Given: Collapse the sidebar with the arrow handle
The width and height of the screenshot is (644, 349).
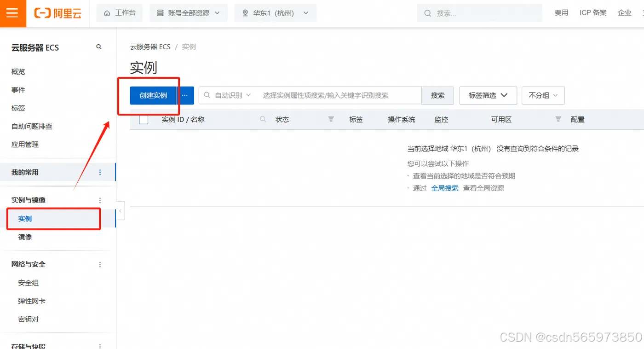Looking at the screenshot, I should (120, 211).
